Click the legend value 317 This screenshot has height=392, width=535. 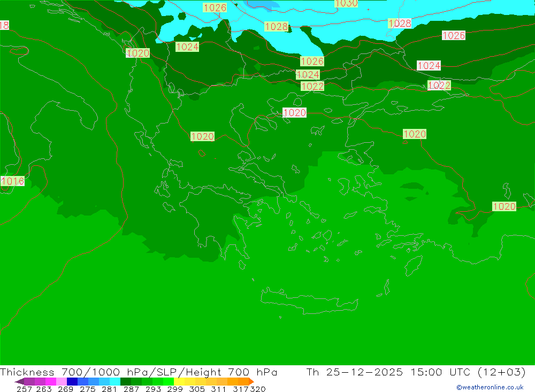241,389
